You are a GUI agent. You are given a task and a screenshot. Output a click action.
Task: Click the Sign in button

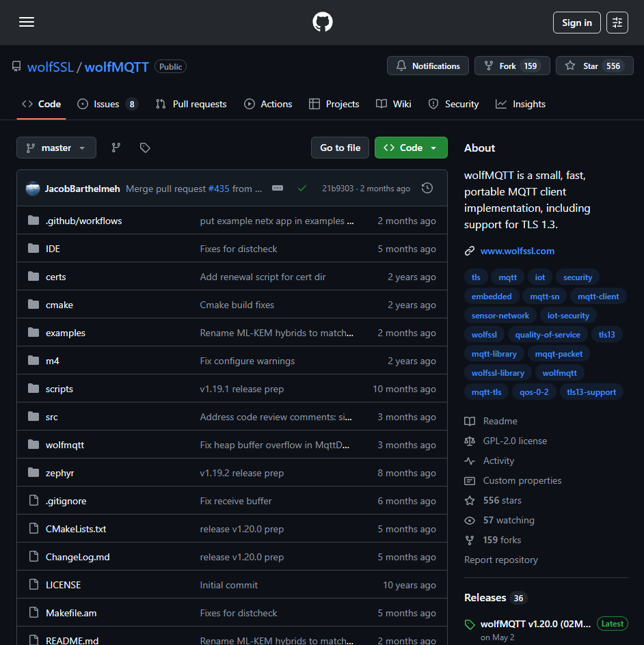pyautogui.click(x=576, y=23)
